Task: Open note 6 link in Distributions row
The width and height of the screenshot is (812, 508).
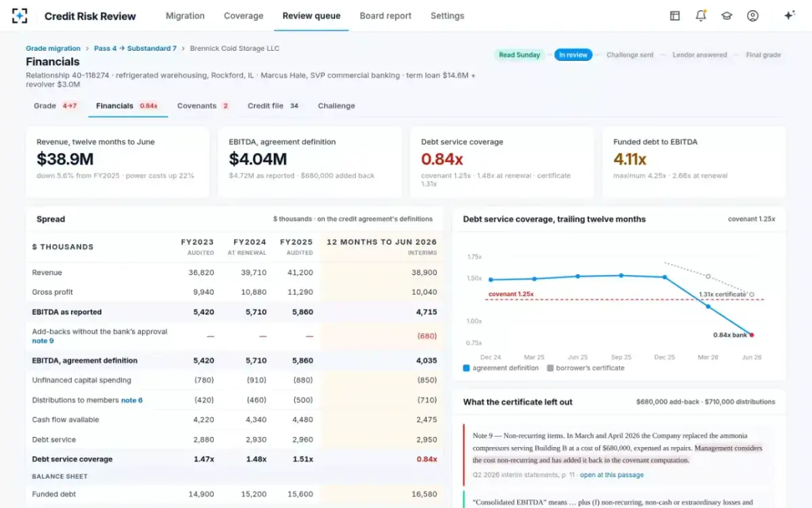Action: point(132,400)
